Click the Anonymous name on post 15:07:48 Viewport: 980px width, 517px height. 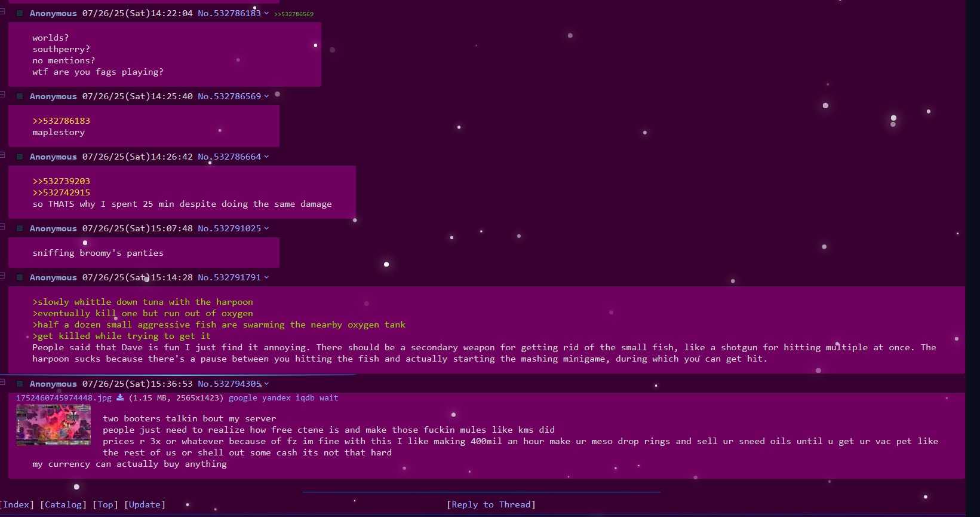pyautogui.click(x=53, y=228)
